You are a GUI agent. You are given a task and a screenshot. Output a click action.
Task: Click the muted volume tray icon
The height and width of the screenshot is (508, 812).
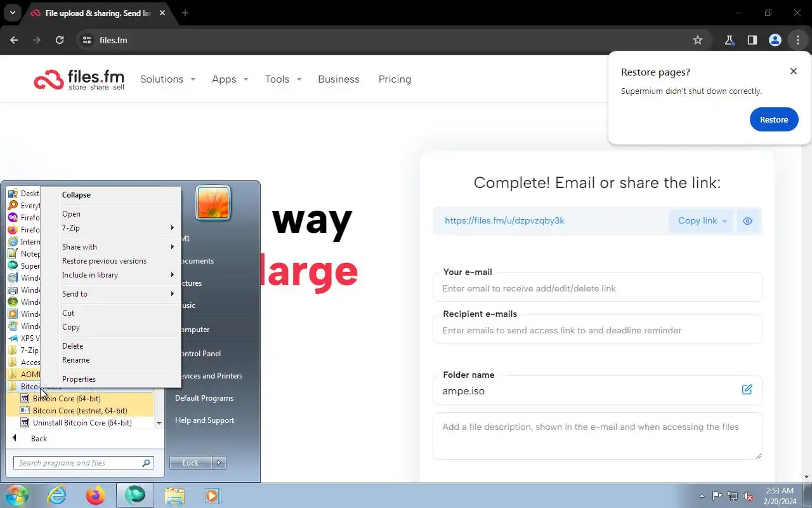pyautogui.click(x=748, y=496)
